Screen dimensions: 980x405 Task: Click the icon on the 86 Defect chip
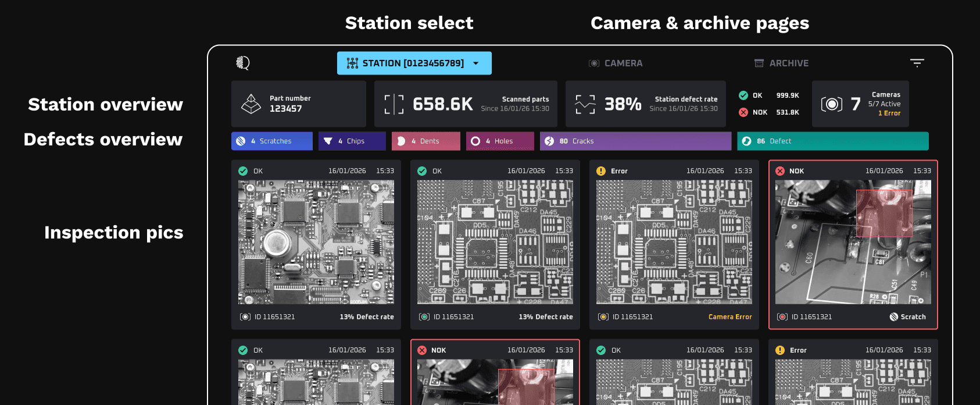click(747, 141)
